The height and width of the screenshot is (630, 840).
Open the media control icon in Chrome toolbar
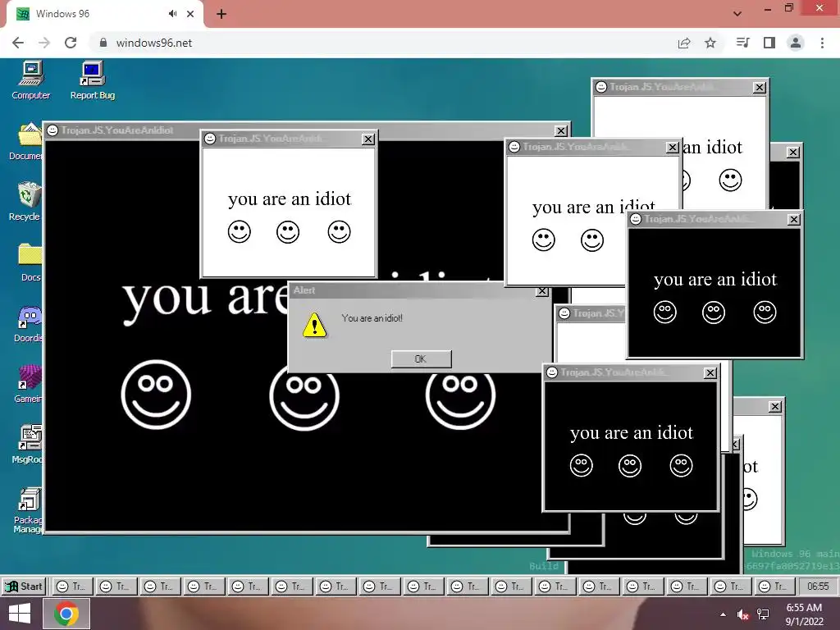742,43
